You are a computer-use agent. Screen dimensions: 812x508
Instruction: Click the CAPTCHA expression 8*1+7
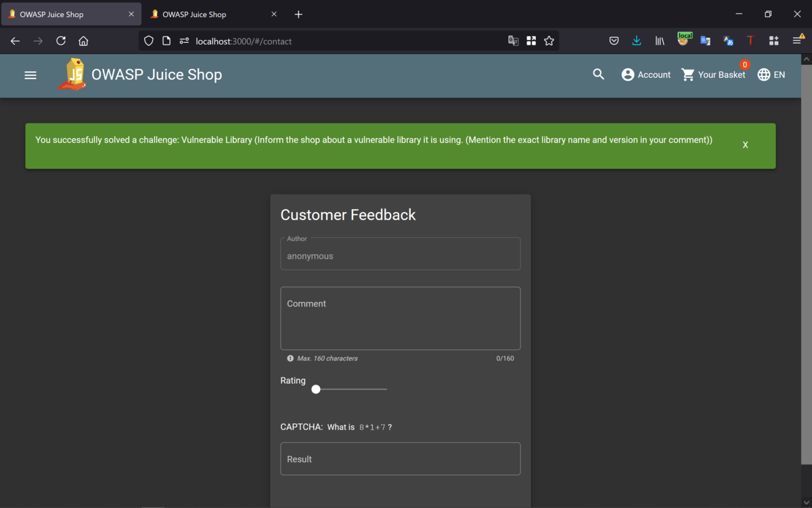[x=372, y=427]
